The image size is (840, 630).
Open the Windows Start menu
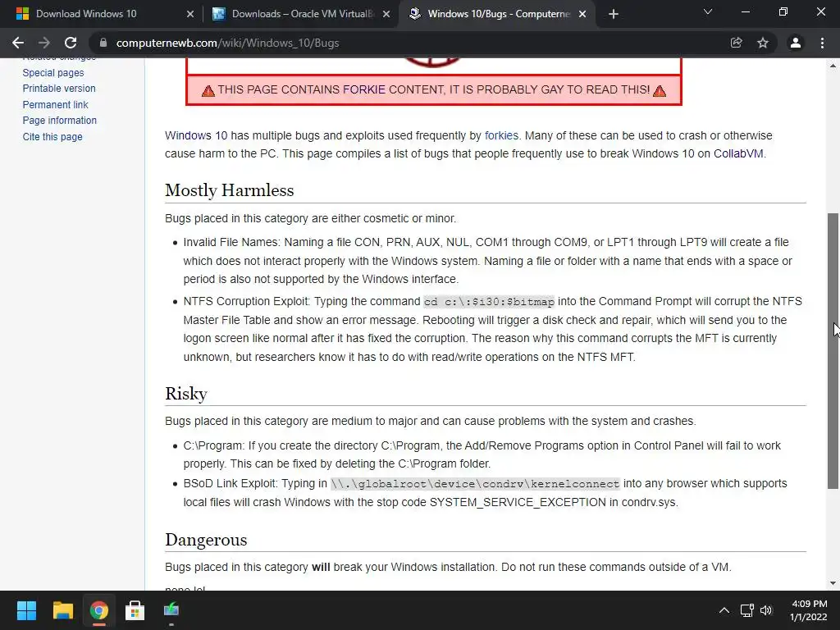coord(26,610)
